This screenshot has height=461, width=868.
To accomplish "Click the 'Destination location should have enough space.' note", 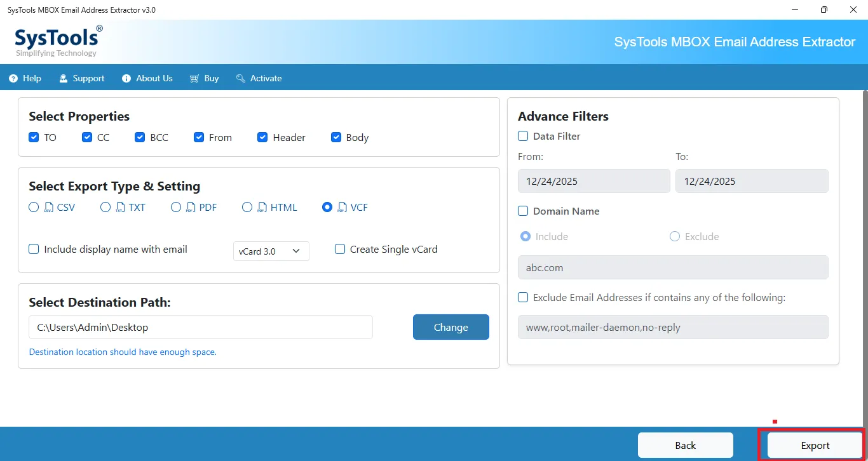I will click(123, 352).
